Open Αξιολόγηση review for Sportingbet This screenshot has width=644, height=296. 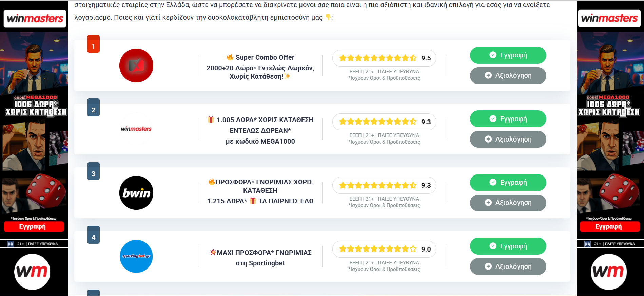point(508,266)
